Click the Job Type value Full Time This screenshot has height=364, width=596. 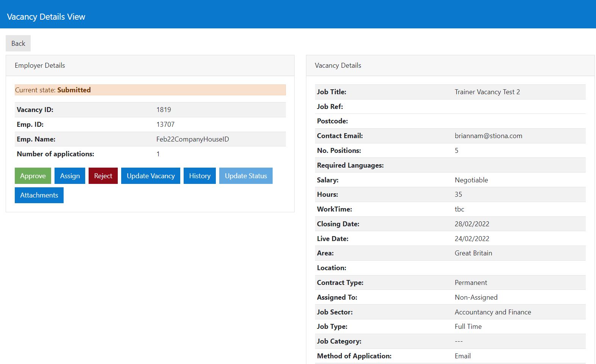pos(468,327)
